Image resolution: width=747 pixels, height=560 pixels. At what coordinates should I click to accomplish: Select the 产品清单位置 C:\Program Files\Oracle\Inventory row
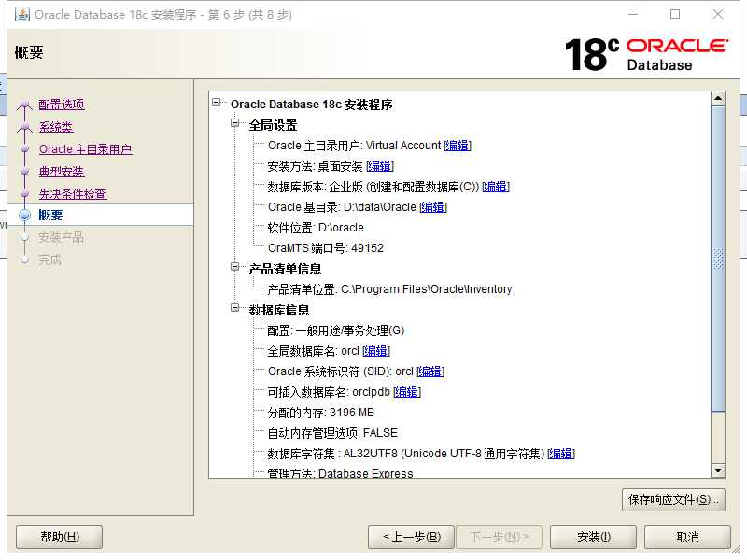click(389, 289)
